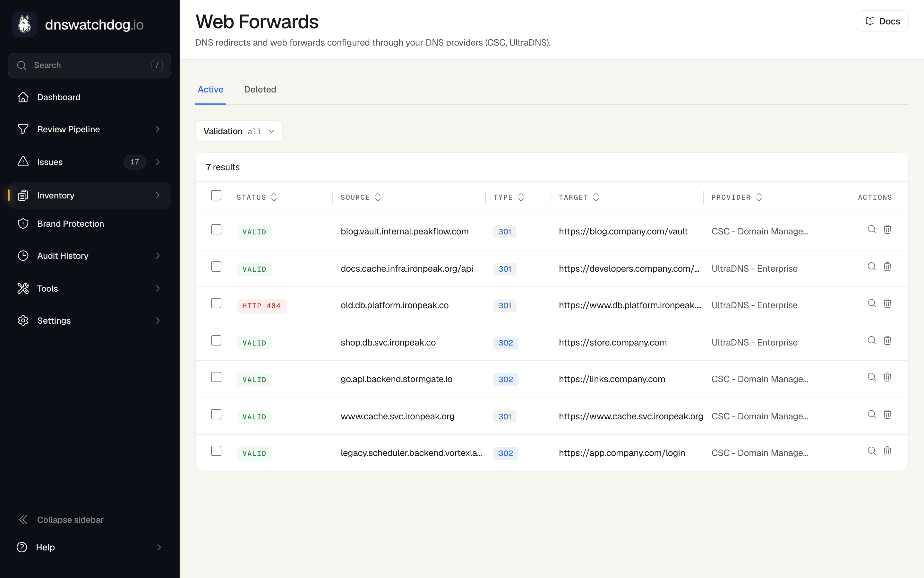Delete the shop.db.svc.ironpeak.co forward
This screenshot has width=924, height=578.
887,340
